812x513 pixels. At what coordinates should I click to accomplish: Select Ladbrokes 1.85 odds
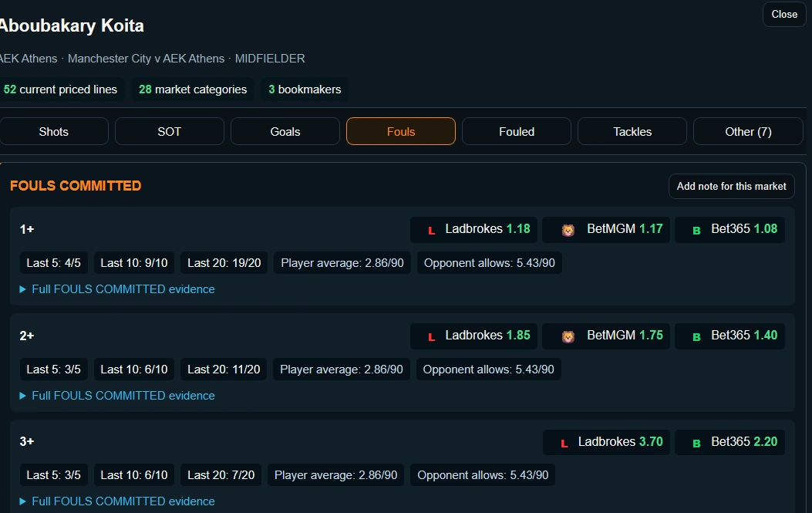(473, 336)
